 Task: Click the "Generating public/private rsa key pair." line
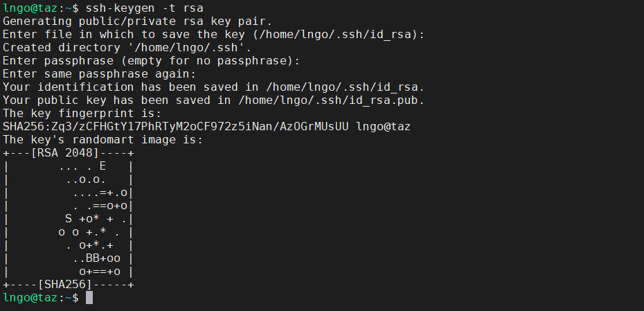(x=137, y=21)
